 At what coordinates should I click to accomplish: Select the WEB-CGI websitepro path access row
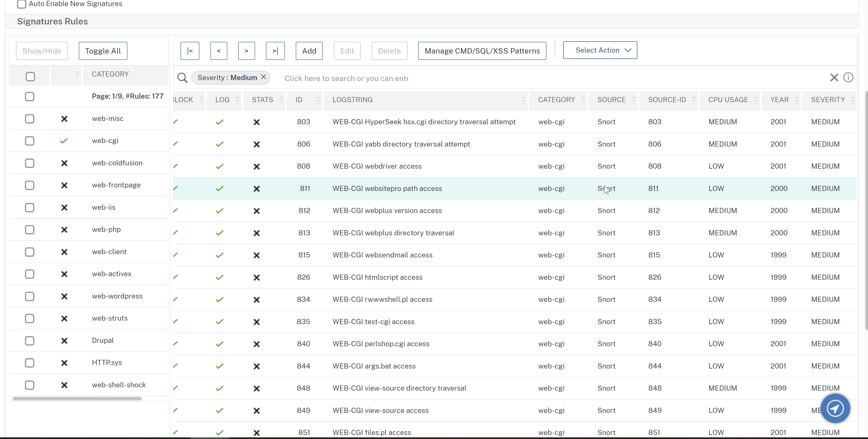click(515, 189)
